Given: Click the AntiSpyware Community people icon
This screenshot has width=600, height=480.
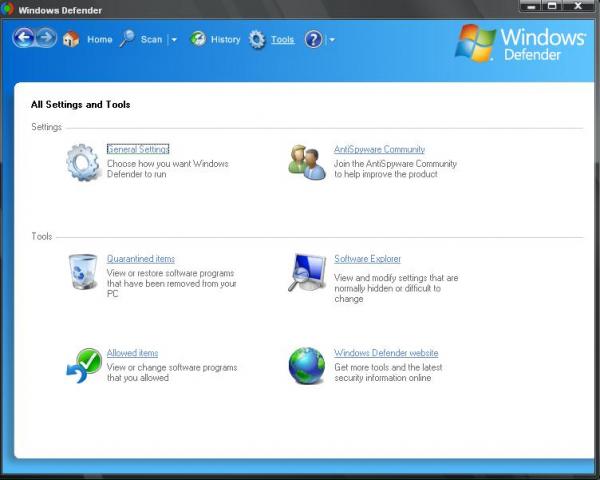Looking at the screenshot, I should [307, 162].
